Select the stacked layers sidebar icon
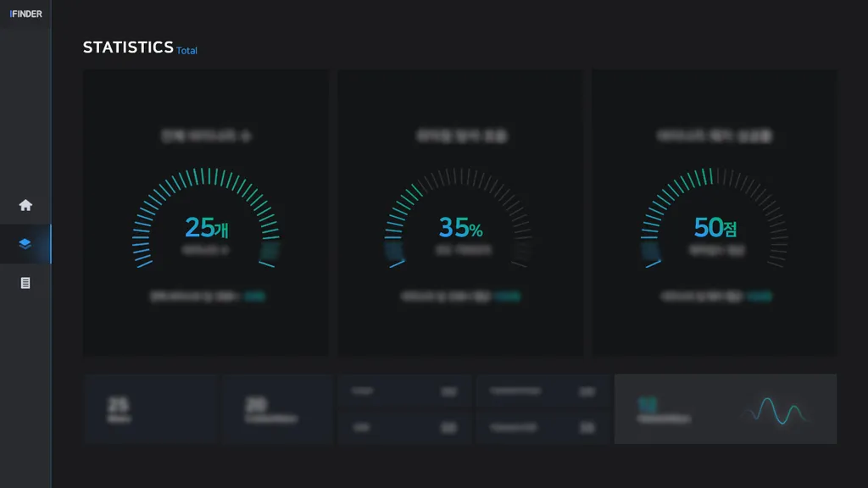This screenshot has width=868, height=488. (x=25, y=244)
